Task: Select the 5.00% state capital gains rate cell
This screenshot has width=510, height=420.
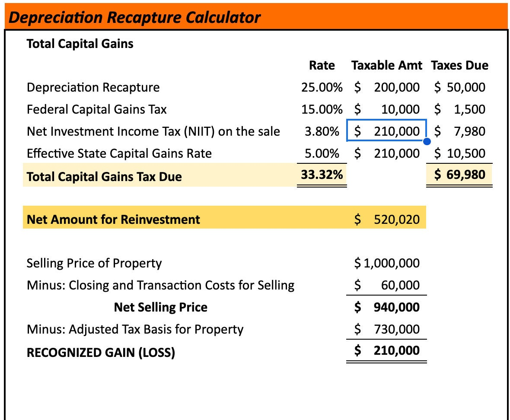Action: coord(322,153)
